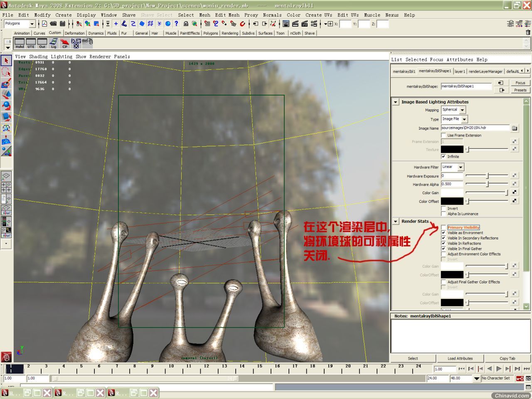Toggle snap to curves icon
Viewport: 532px width, 399px height.
[x=215, y=24]
